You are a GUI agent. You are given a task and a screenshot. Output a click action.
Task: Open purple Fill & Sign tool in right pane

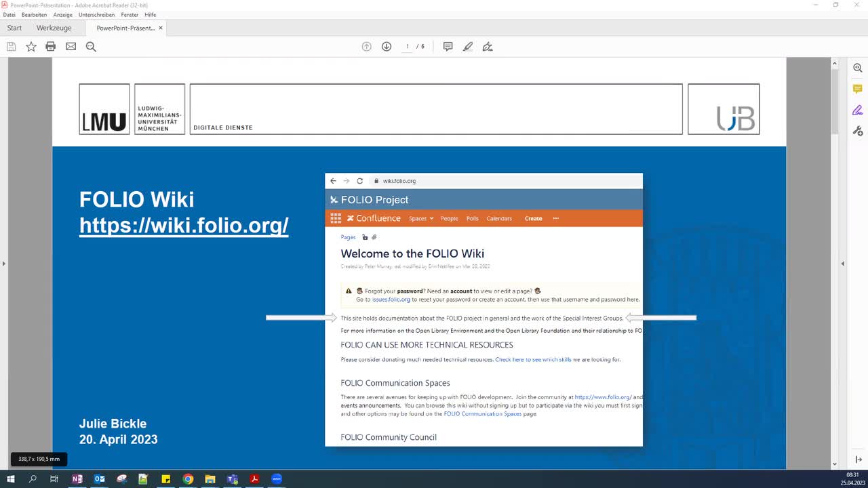point(858,110)
